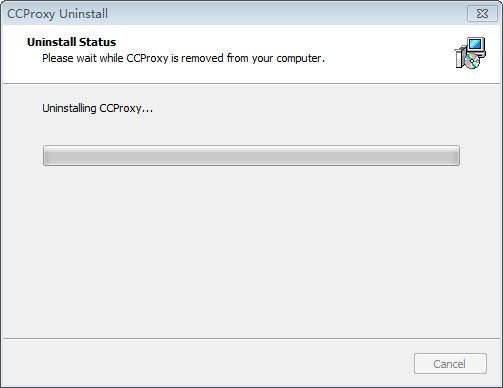Click the empty gray area below progress bar

click(x=251, y=250)
